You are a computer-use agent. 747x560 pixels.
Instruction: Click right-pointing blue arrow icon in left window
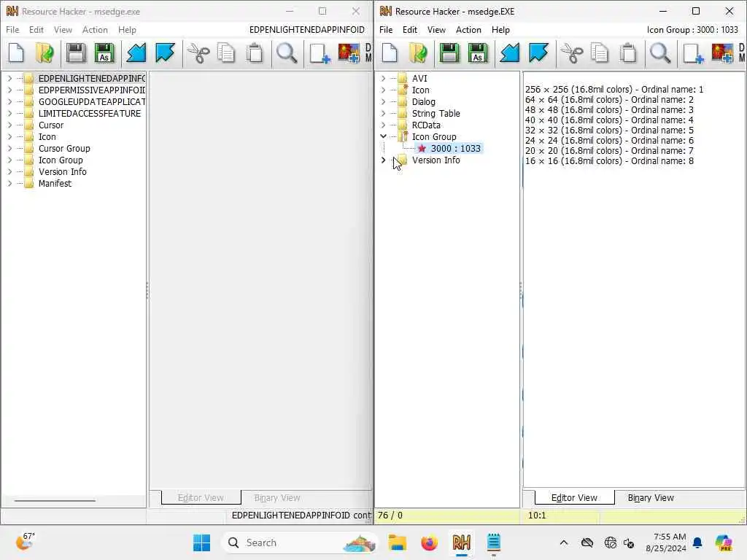pos(165,52)
